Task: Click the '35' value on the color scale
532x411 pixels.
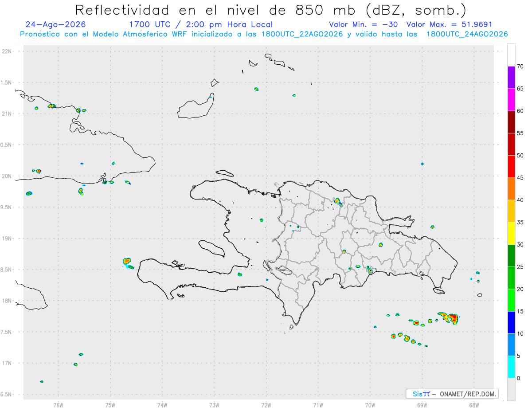Action: pyautogui.click(x=520, y=222)
